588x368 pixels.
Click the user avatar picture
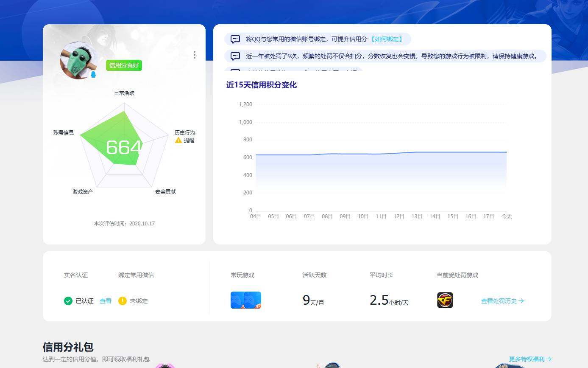coord(79,60)
